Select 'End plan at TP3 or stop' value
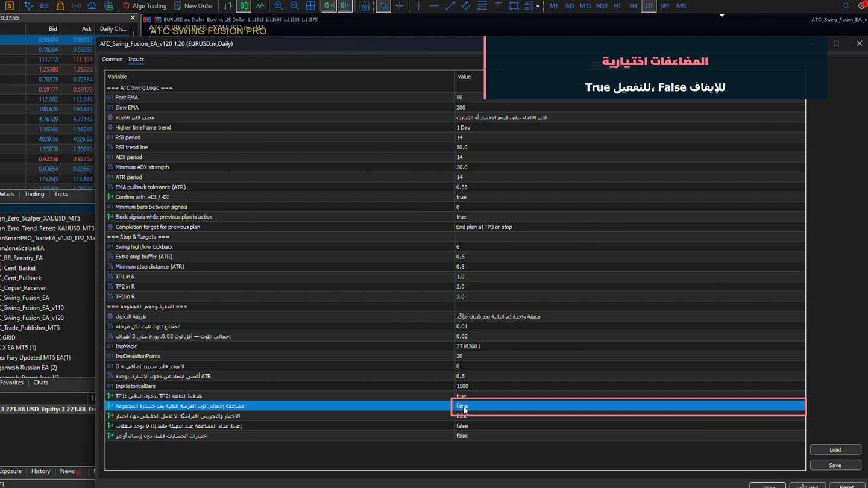 (484, 227)
